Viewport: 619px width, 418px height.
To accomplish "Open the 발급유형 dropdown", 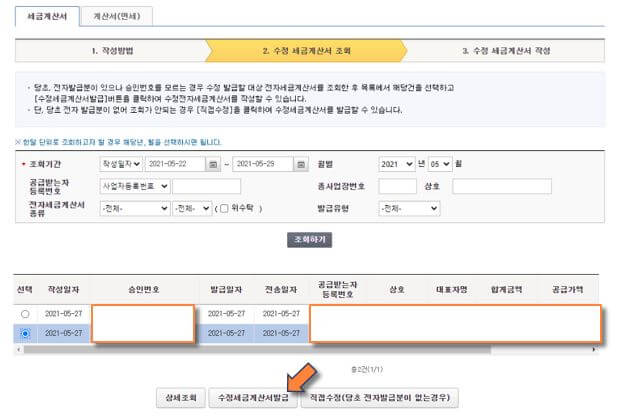I will click(x=409, y=208).
